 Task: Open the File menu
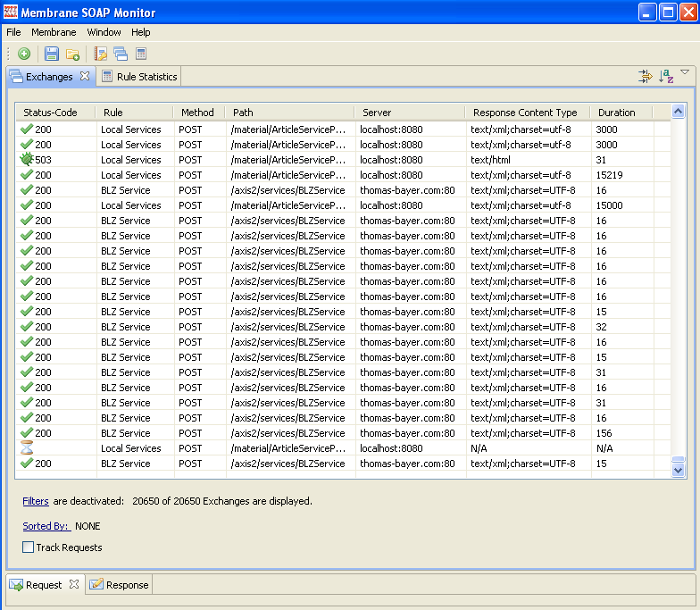pos(13,32)
